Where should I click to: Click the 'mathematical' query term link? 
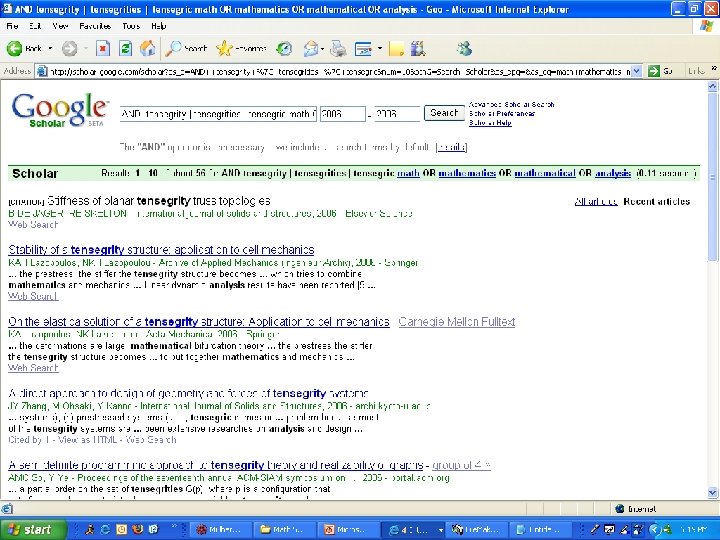click(x=545, y=173)
